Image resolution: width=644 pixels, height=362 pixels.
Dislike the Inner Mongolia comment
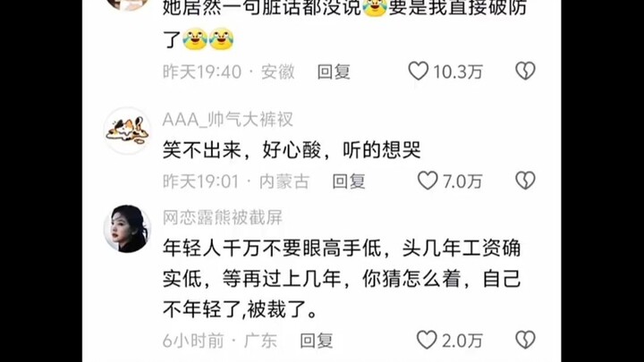[x=525, y=181]
